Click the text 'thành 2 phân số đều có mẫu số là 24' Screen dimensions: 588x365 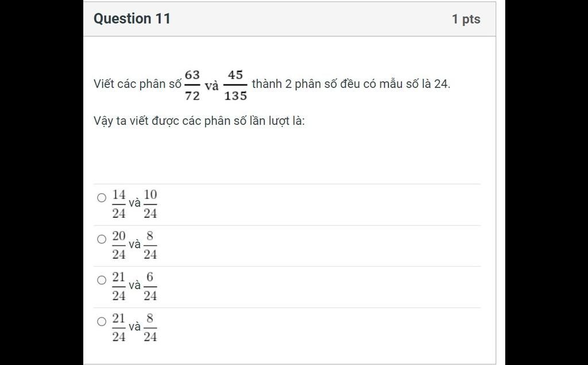[350, 84]
